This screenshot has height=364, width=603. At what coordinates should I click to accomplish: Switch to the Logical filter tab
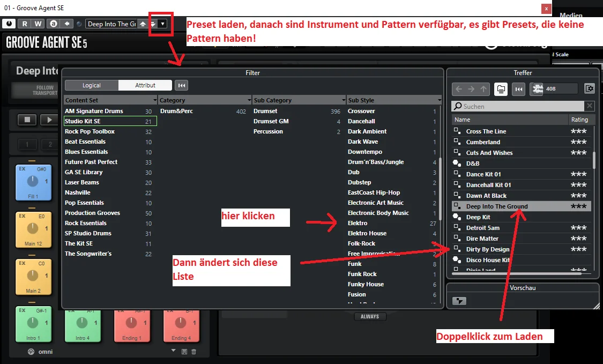coord(92,85)
